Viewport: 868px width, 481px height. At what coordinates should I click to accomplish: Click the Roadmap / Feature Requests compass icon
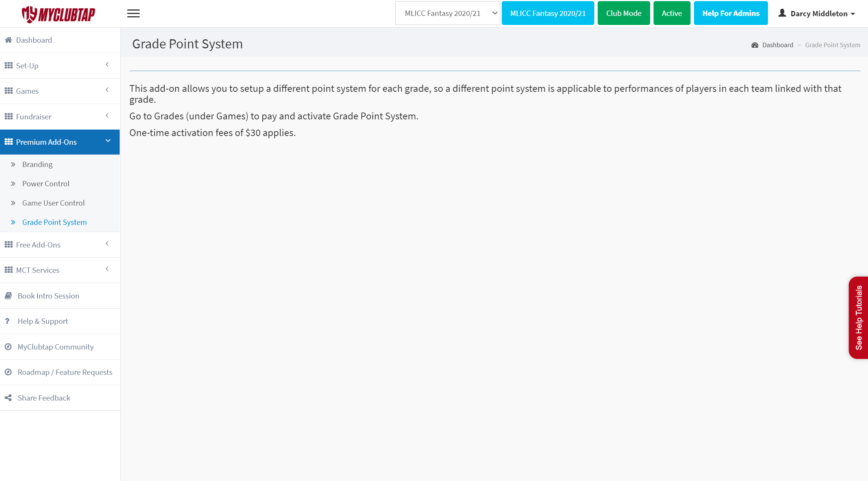click(x=8, y=372)
